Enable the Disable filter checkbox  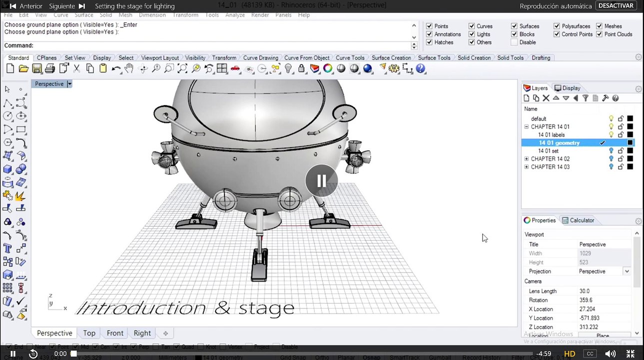tap(515, 42)
